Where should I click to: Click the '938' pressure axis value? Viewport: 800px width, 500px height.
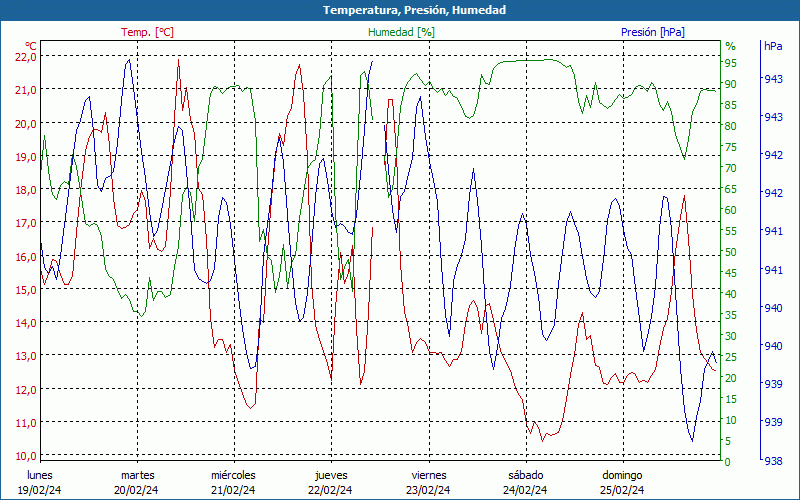pos(773,461)
